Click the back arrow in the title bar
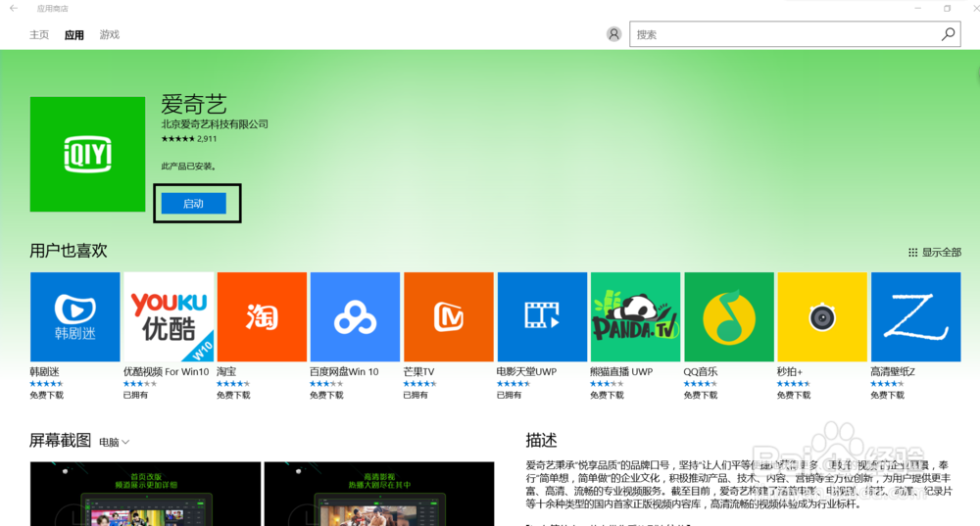 [13, 8]
